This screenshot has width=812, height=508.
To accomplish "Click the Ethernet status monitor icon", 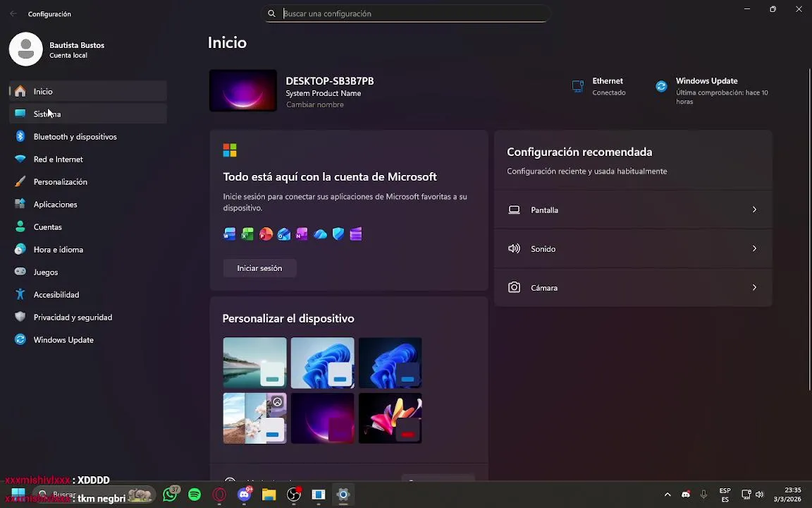I will [x=577, y=86].
